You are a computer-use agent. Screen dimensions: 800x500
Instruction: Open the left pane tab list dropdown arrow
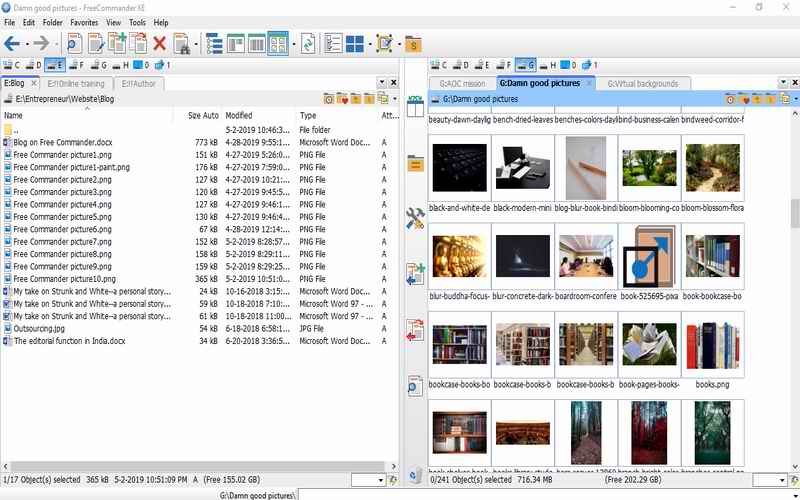380,83
